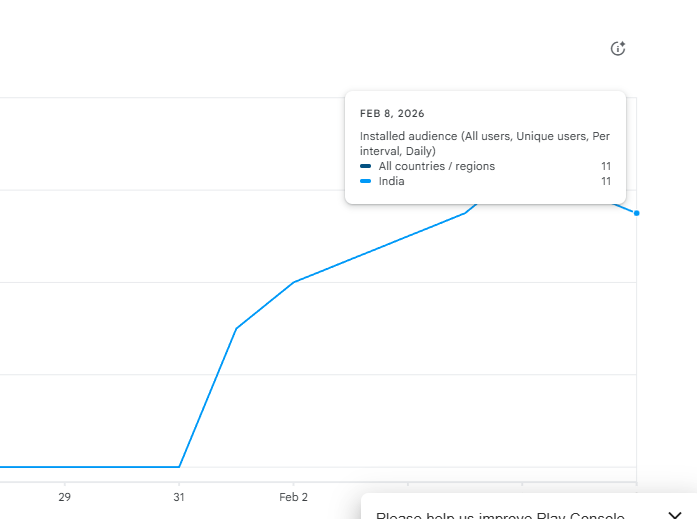This screenshot has height=519, width=697.
Task: Select the end data point dot
Action: point(637,213)
